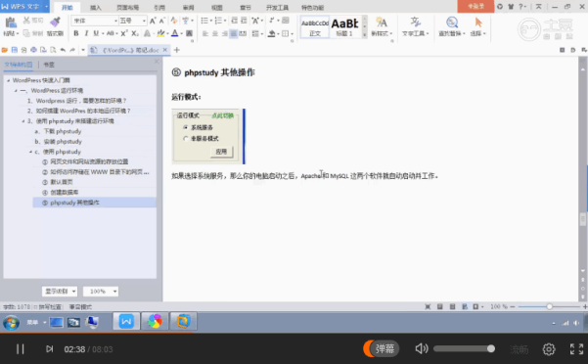Apply Underline formatting
This screenshot has height=364, width=588.
click(x=96, y=33)
